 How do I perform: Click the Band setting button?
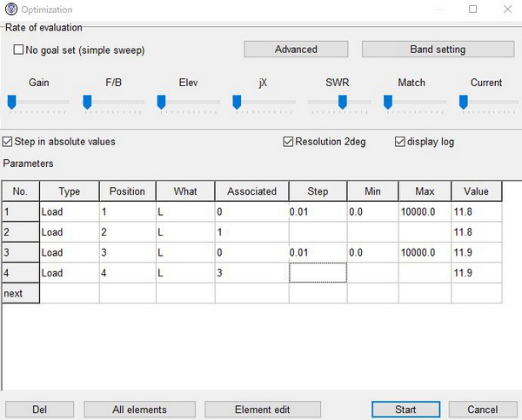(438, 50)
